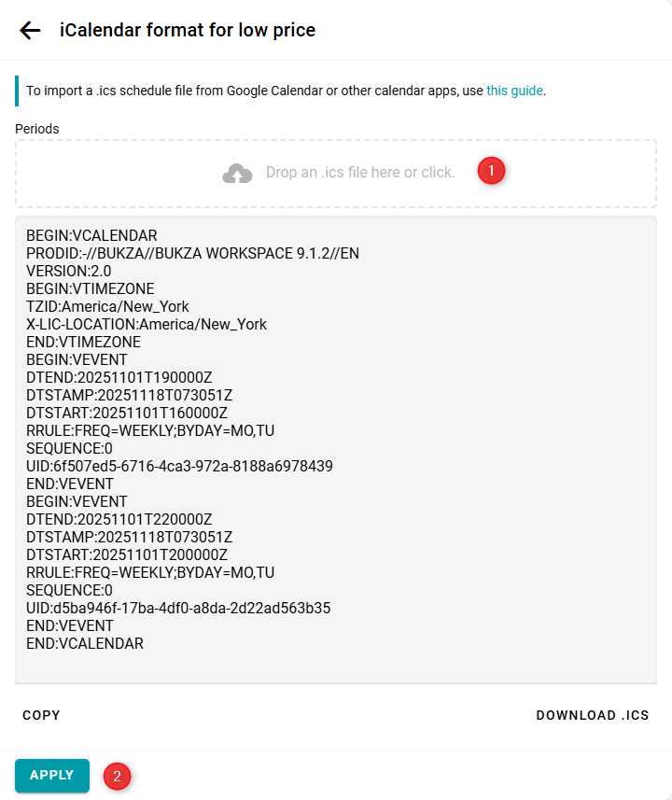Place cursor on the END:VCALENDAR line
This screenshot has height=800, width=672.
pyautogui.click(x=85, y=643)
